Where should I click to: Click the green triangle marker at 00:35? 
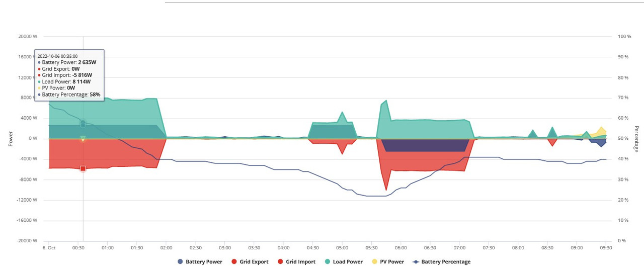pyautogui.click(x=83, y=139)
